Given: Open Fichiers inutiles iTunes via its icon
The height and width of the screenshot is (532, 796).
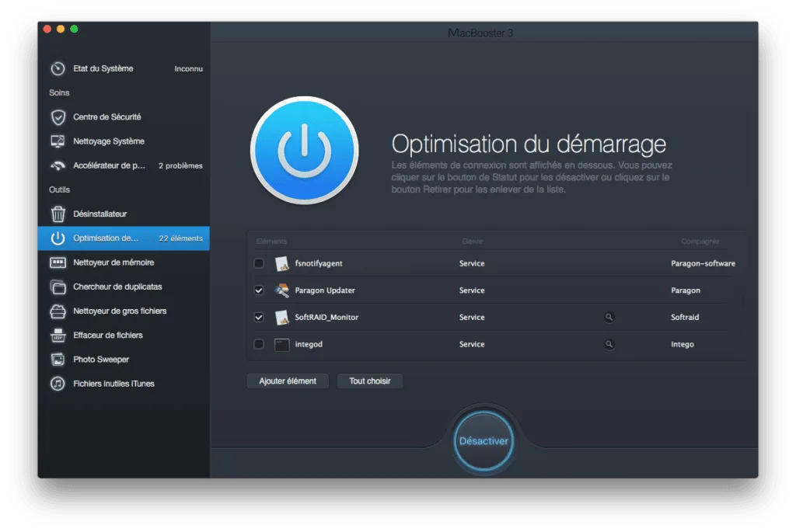Looking at the screenshot, I should (58, 383).
